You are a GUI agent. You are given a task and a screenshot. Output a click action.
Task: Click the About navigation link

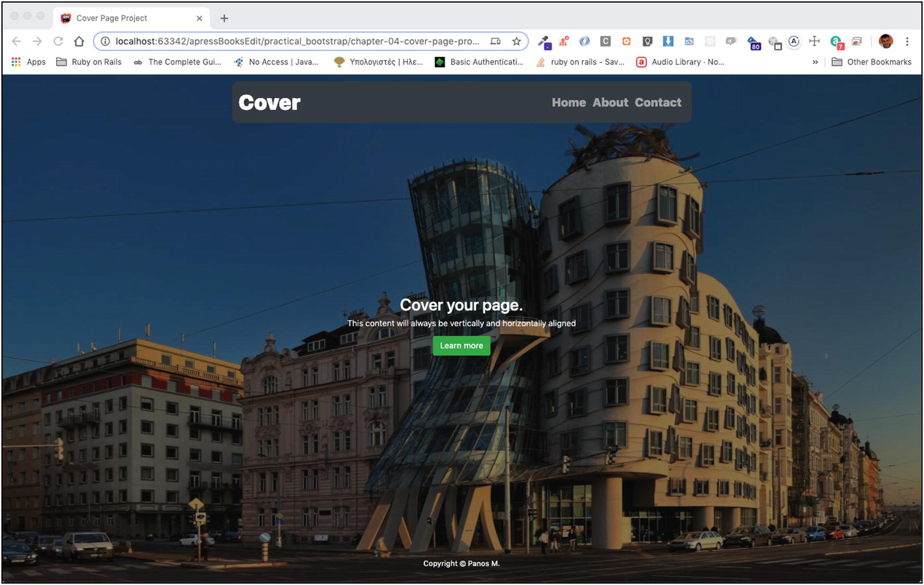click(x=610, y=102)
